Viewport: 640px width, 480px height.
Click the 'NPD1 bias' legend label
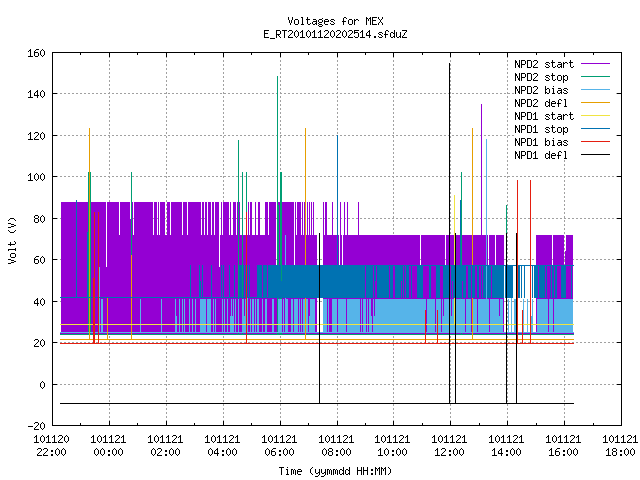pos(541,142)
